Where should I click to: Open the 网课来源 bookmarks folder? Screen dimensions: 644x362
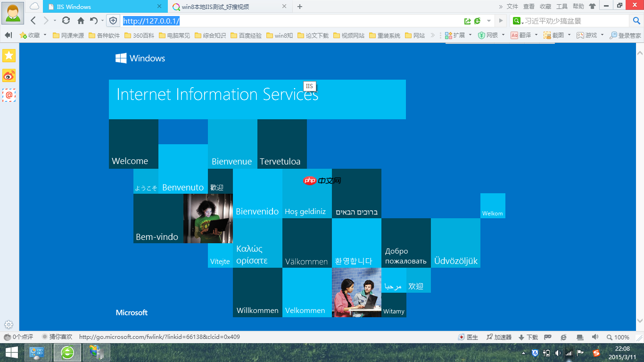click(x=68, y=35)
